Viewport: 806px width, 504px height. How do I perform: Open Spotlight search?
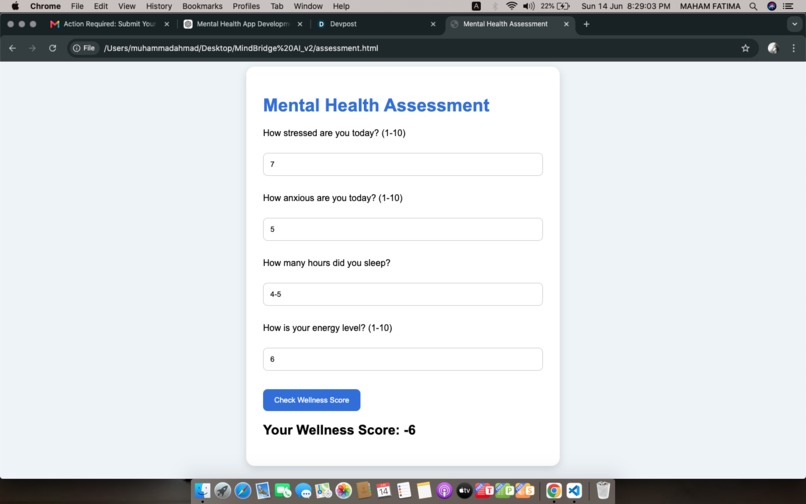[753, 6]
